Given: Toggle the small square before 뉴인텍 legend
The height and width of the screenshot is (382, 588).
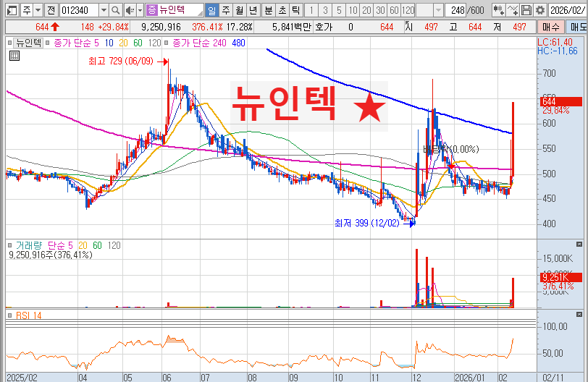Looking at the screenshot, I should pyautogui.click(x=9, y=43).
